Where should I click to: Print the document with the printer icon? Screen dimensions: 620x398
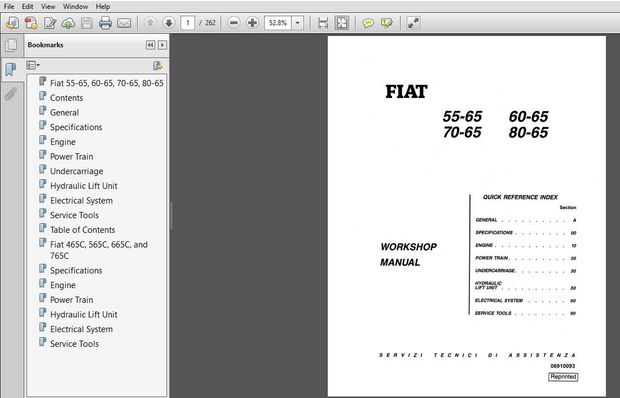105,23
